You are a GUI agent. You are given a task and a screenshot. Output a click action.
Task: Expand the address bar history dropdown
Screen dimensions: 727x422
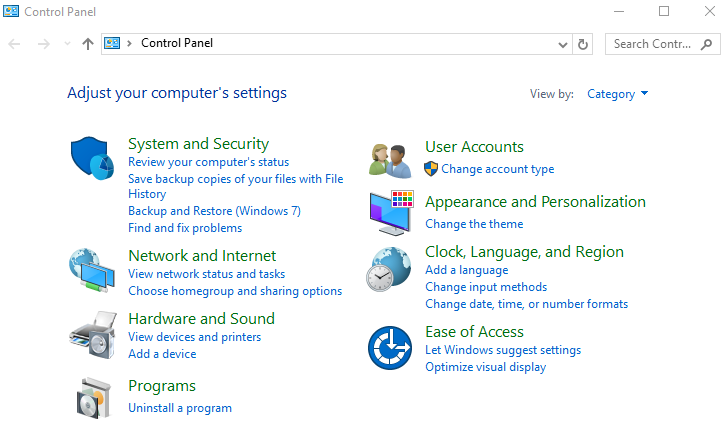pyautogui.click(x=563, y=45)
